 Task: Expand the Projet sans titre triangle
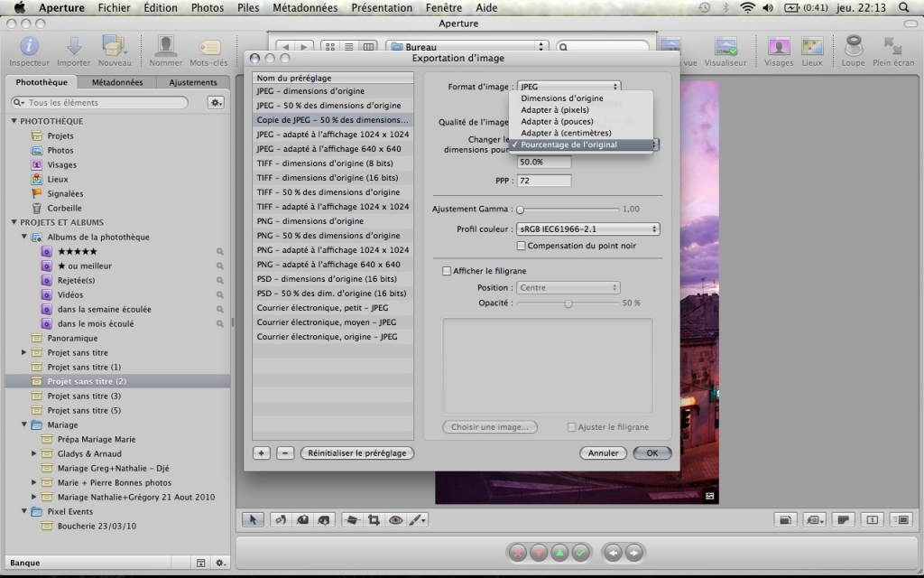click(24, 352)
